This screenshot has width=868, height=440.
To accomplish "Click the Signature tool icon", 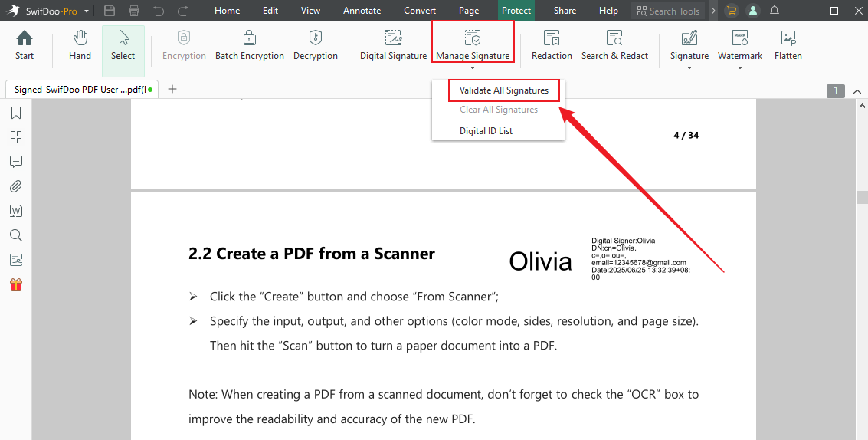I will click(x=689, y=39).
